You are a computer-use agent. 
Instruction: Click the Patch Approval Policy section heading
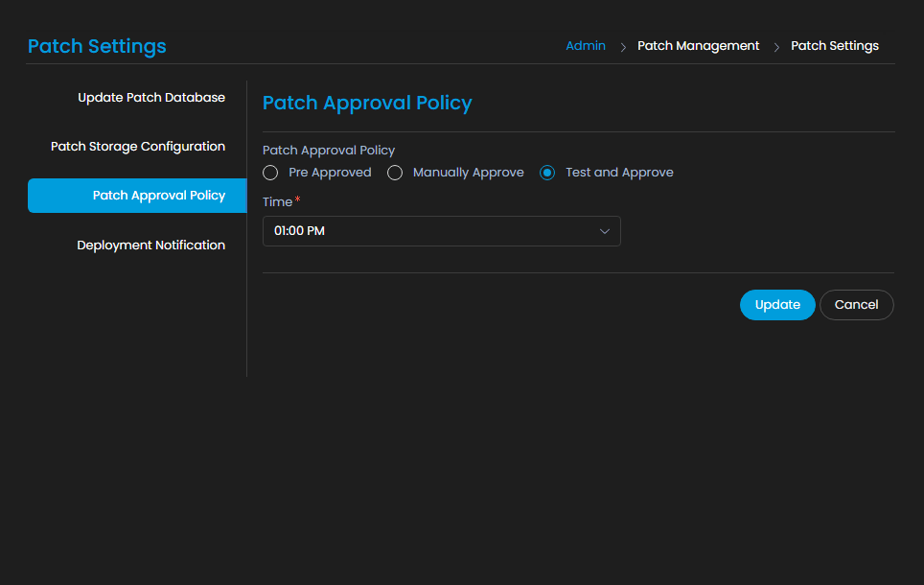pos(367,104)
